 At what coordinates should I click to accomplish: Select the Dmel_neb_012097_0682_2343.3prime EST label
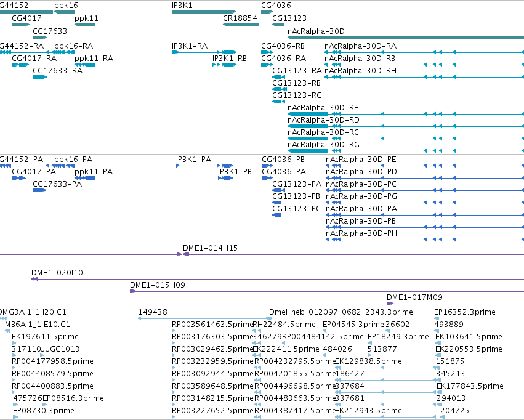click(341, 312)
